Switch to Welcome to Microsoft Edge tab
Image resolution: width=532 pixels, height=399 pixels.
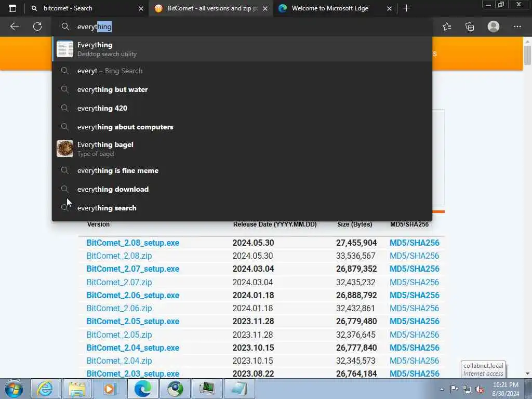click(335, 8)
